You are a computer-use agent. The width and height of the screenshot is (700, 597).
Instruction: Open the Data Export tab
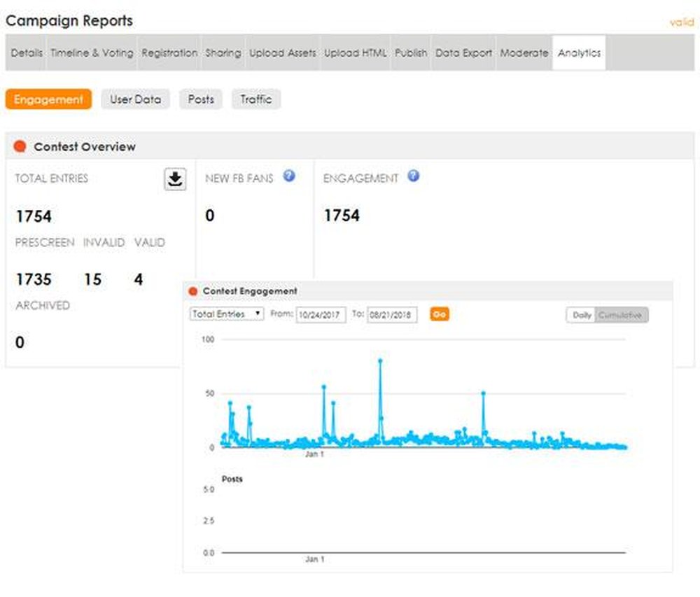click(x=463, y=53)
